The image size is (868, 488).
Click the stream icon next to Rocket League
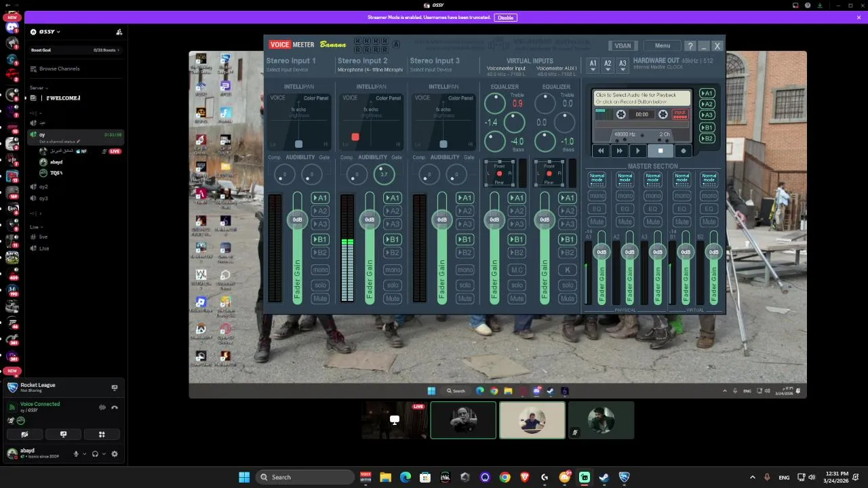coord(115,388)
